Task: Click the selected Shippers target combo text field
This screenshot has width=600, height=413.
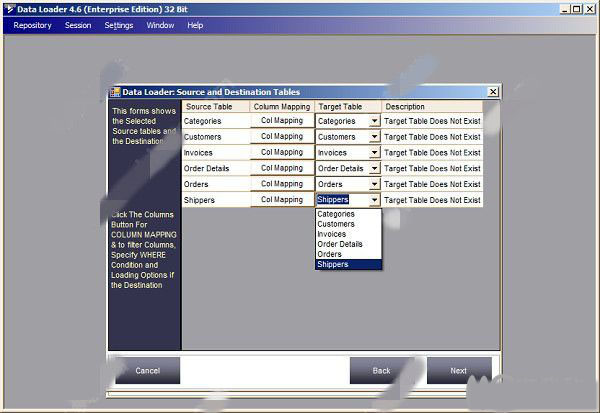Action: coord(342,199)
